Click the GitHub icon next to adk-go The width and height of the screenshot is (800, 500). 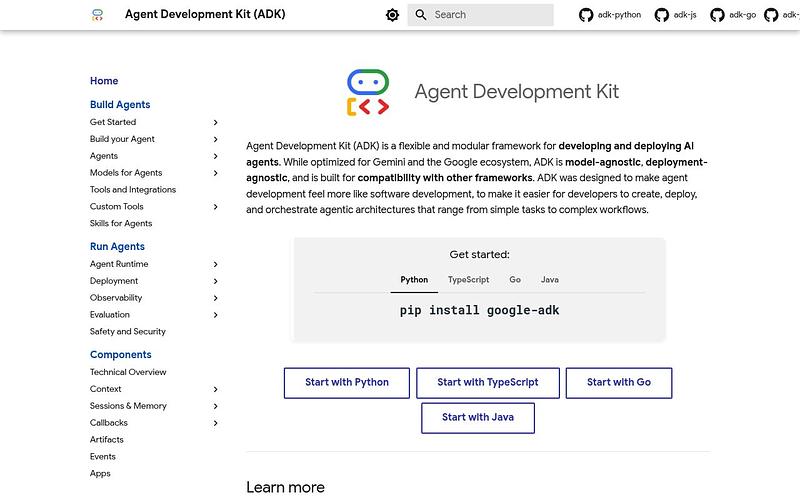click(717, 15)
